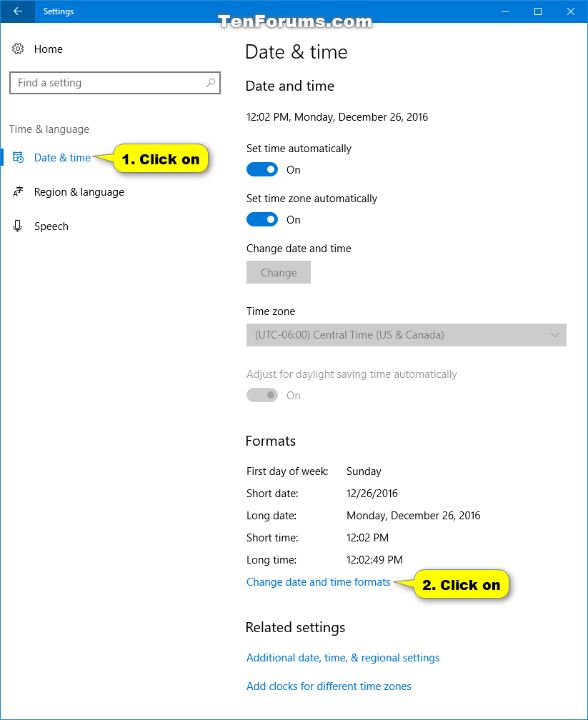Disable Set time automatically

(262, 169)
